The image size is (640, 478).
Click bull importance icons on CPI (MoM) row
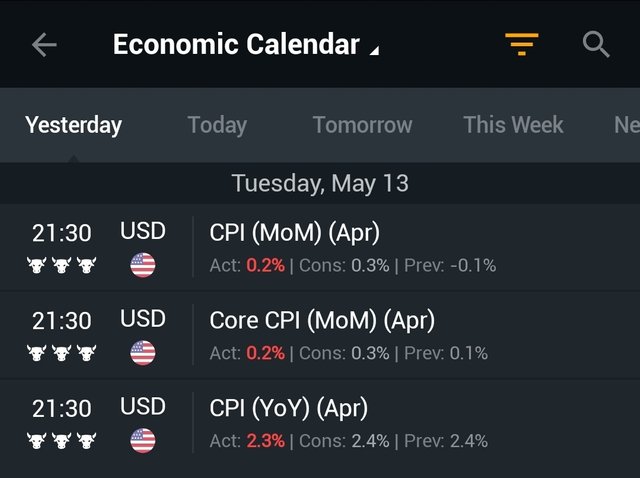coord(62,265)
